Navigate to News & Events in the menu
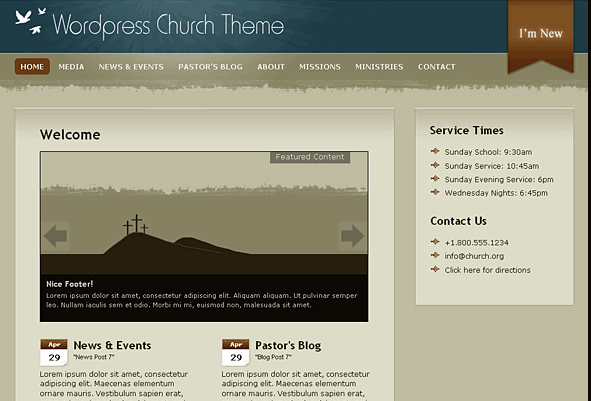 coord(131,67)
